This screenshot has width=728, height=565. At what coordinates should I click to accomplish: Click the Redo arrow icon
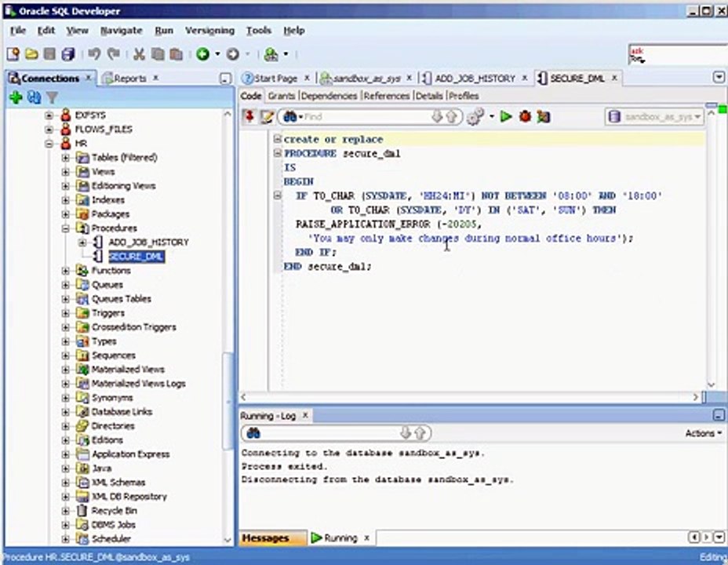point(113,54)
